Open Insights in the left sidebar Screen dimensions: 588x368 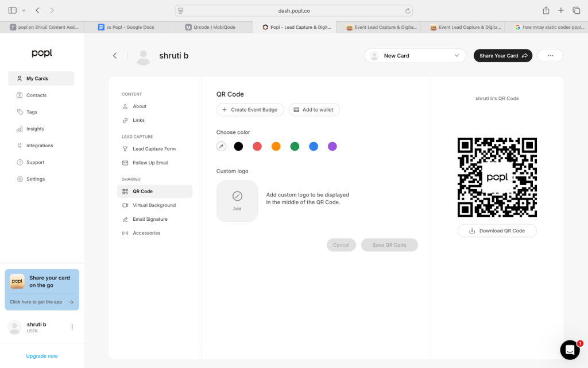coord(35,129)
